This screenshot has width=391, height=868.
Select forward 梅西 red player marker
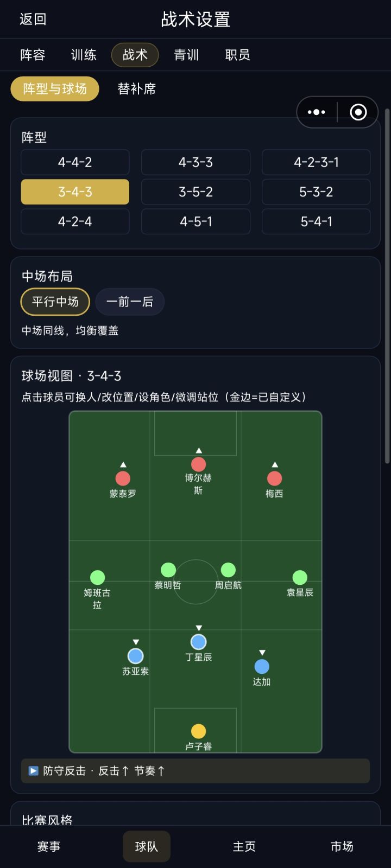pos(275,478)
